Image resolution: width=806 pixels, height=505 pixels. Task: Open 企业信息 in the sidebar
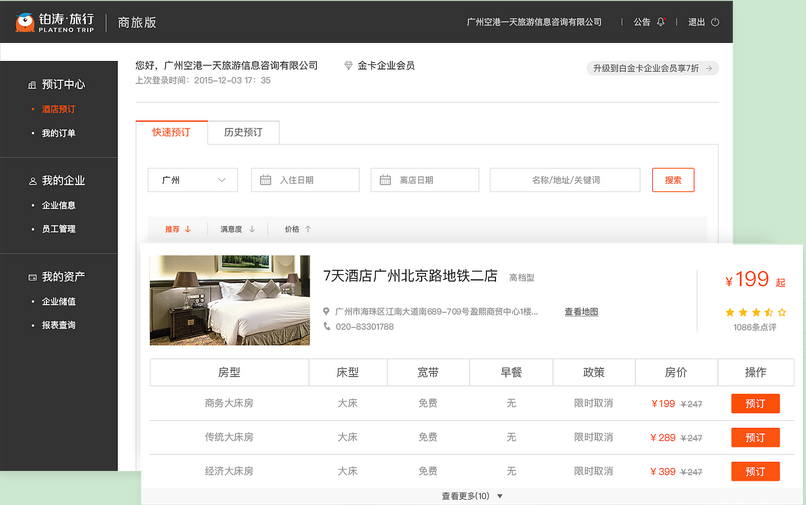tap(59, 205)
